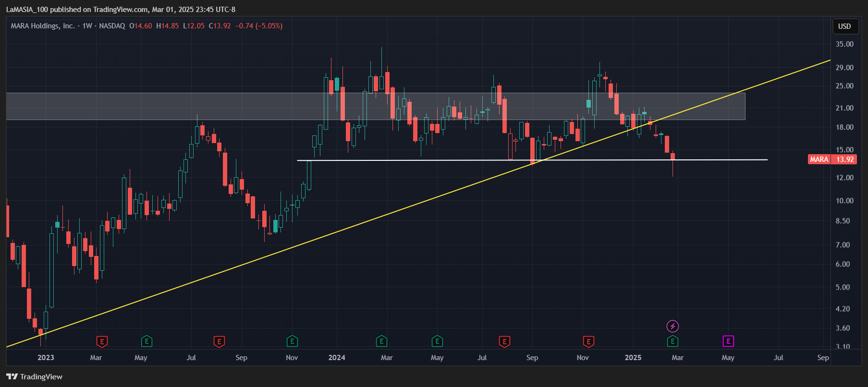Click the MARA 13.92 price label
This screenshot has height=387, width=868.
click(x=832, y=159)
